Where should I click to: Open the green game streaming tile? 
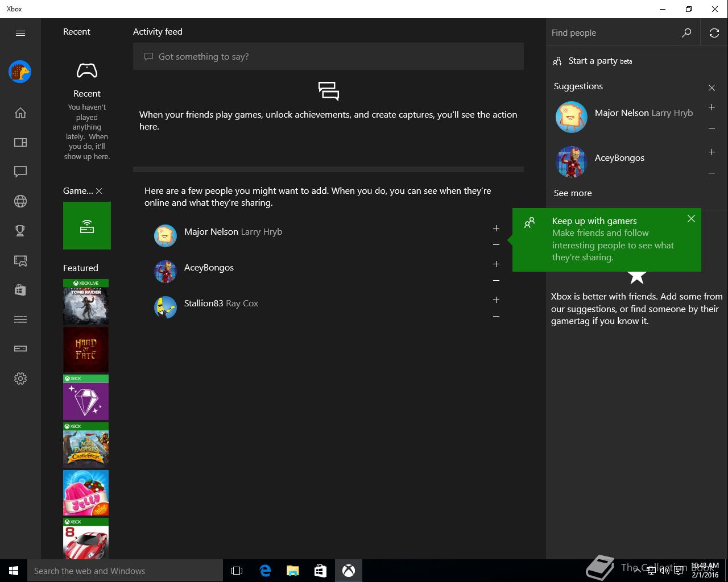[87, 226]
